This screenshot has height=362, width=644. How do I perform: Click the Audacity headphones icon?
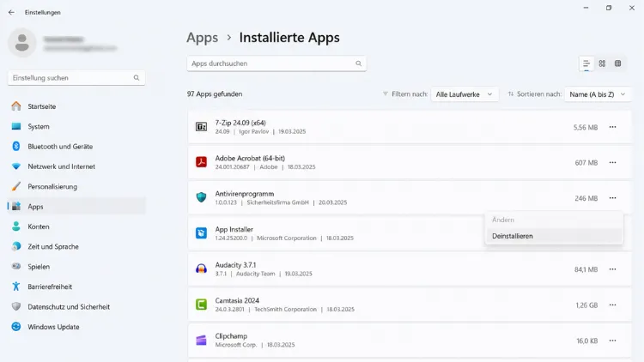[201, 268]
